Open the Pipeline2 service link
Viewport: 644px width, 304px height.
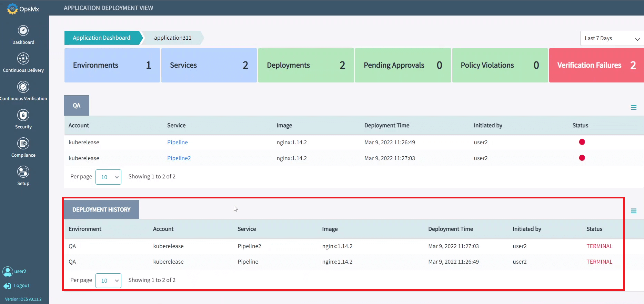click(179, 158)
